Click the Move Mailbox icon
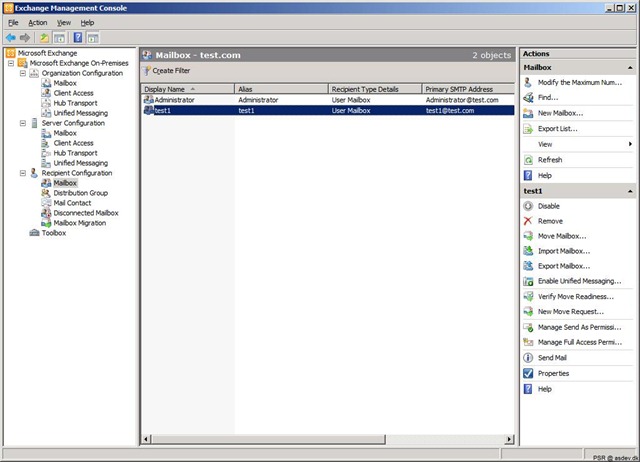640x462 pixels. (528, 236)
